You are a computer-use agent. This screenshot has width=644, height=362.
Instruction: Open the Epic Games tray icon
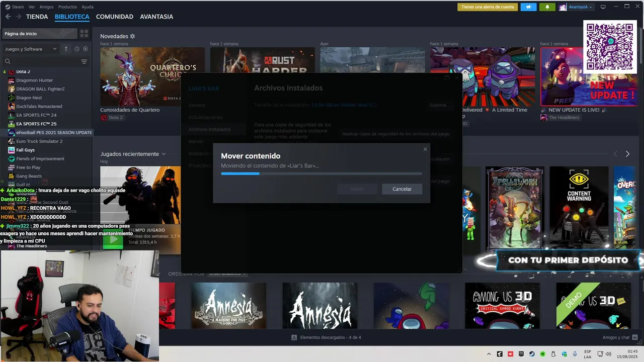[x=521, y=354]
